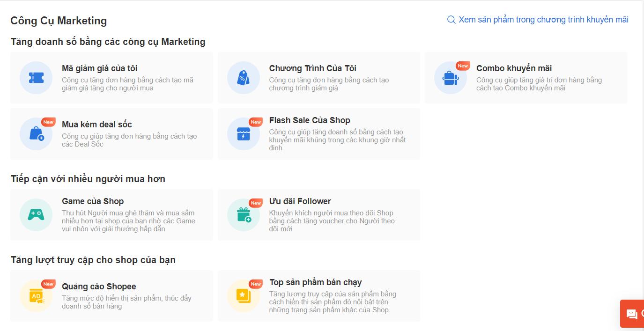Click the green gift icon for Ưu đãi Follower

(x=243, y=215)
